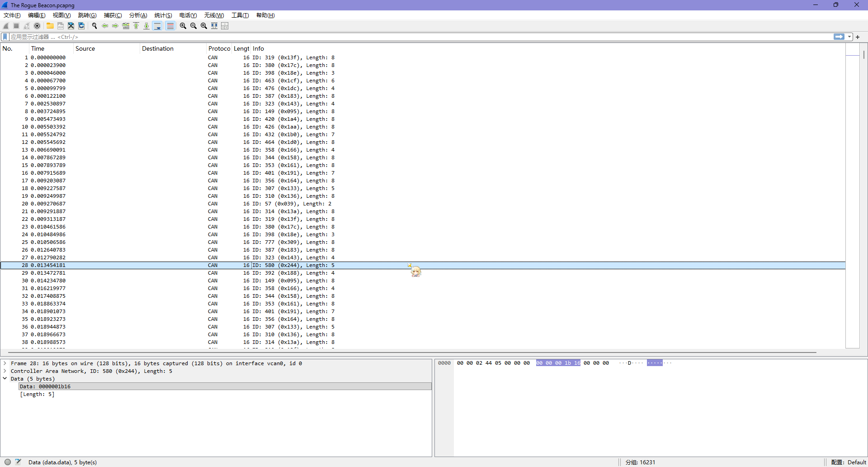Viewport: 868px width, 467px height.
Task: Click the packet list vertical scrollbar
Action: tap(864, 181)
